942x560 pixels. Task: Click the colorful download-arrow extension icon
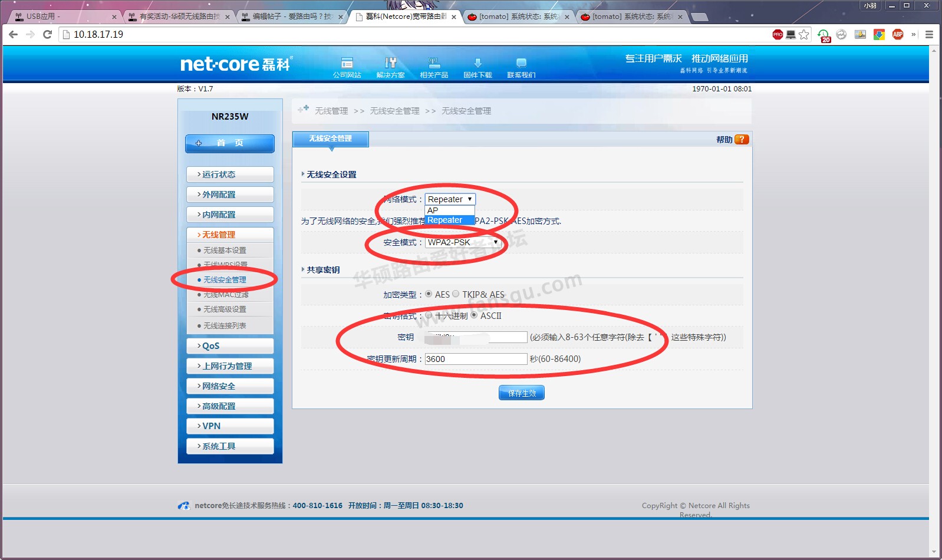click(x=879, y=35)
